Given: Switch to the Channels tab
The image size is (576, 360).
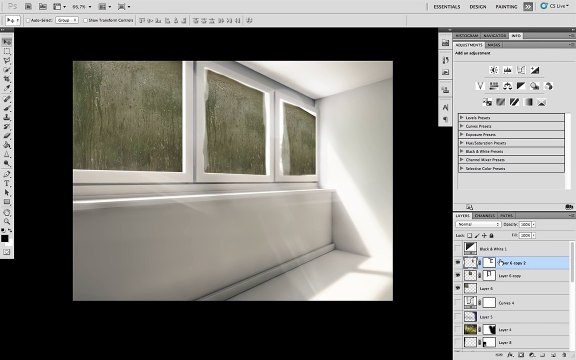Looking at the screenshot, I should pos(485,216).
